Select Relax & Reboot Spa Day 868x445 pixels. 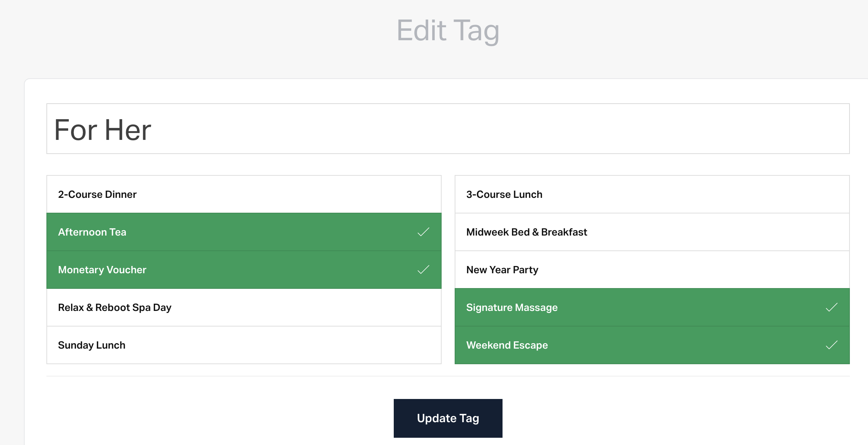(x=244, y=307)
